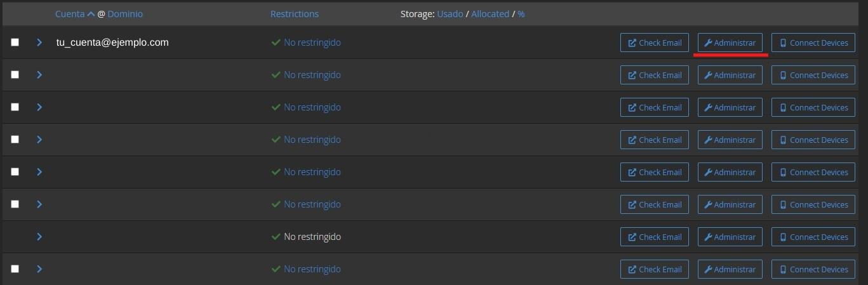
Task: Sort by Restrictions column header
Action: (295, 14)
